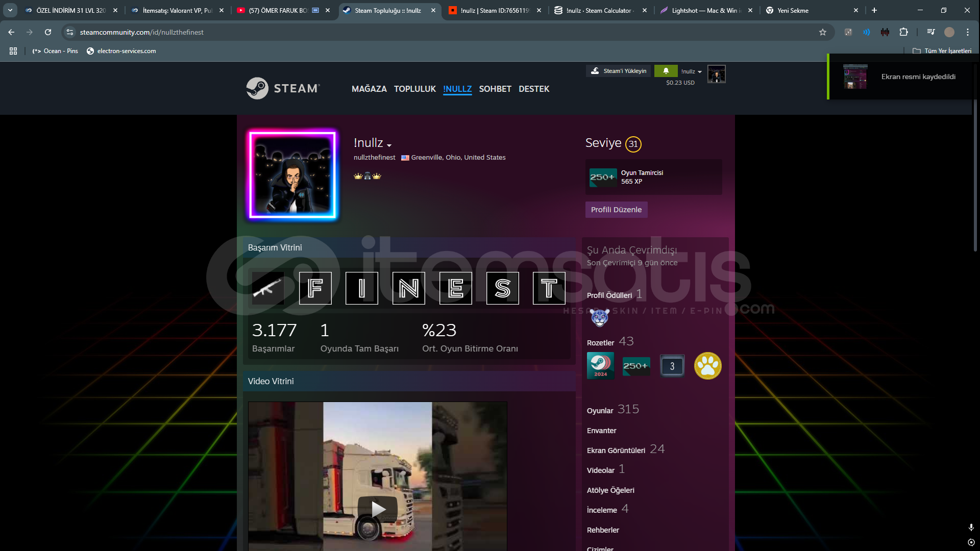Close the Steam Topluluğu browser tab
This screenshot has width=980, height=551.
point(433,10)
